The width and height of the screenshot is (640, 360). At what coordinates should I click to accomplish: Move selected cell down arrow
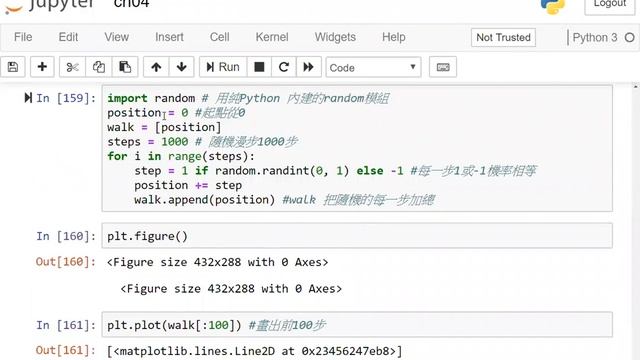(182, 67)
